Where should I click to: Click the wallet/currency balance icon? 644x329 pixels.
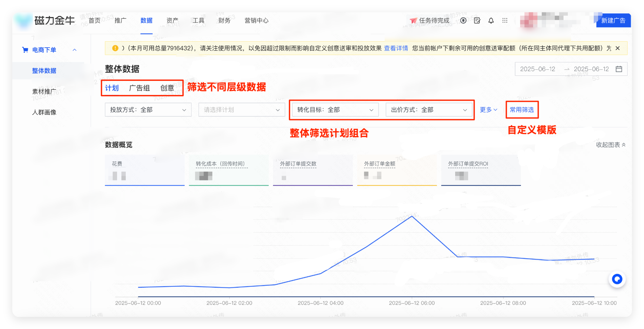click(463, 20)
